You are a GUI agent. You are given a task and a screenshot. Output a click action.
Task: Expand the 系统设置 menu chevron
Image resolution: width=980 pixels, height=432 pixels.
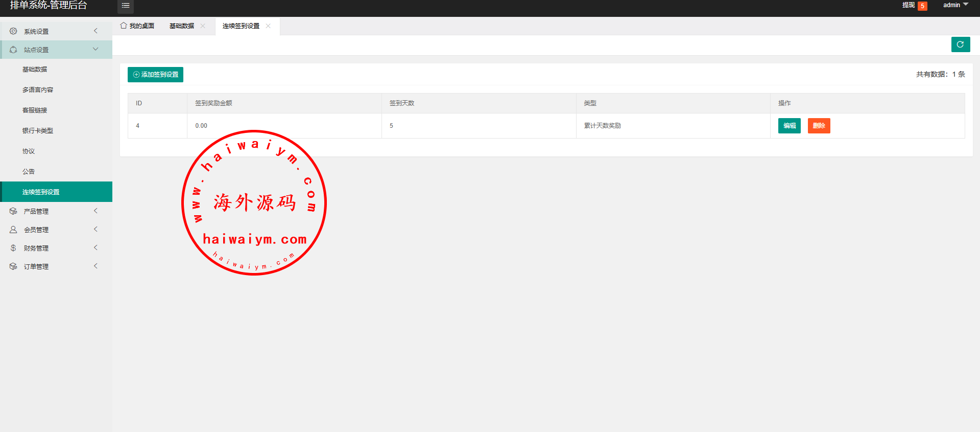coord(95,31)
